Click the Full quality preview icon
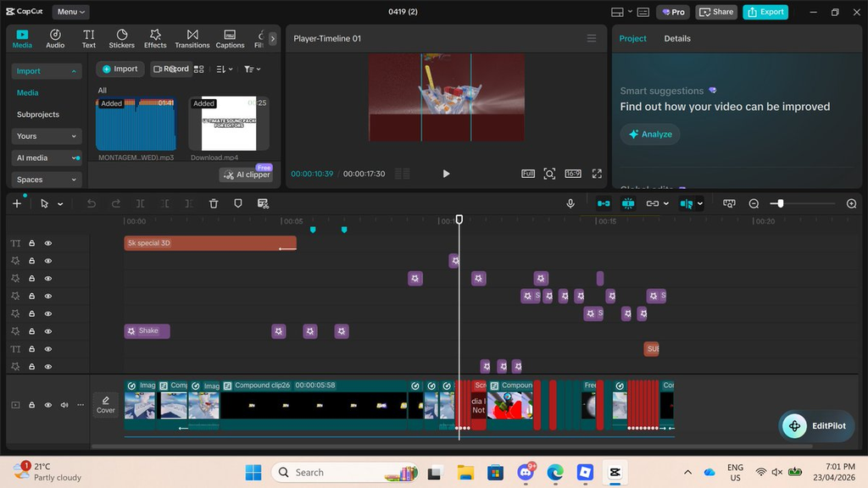868x488 pixels. [x=528, y=174]
